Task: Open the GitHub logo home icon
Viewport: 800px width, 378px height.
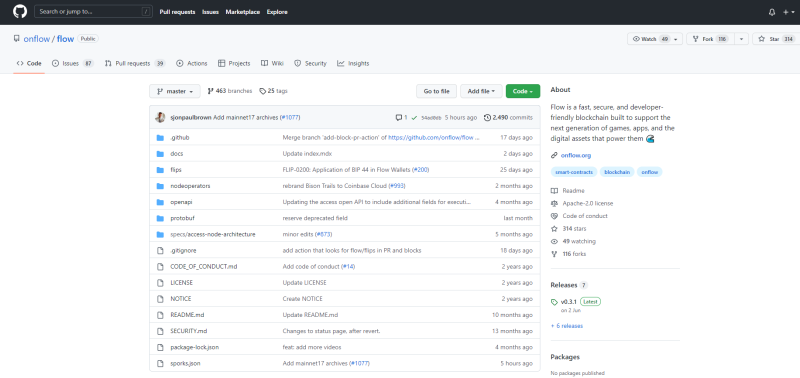Action: pos(20,12)
